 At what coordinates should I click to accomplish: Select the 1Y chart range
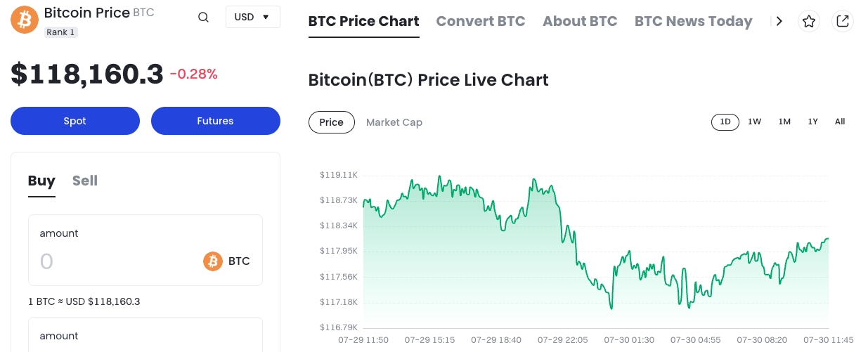pos(812,122)
